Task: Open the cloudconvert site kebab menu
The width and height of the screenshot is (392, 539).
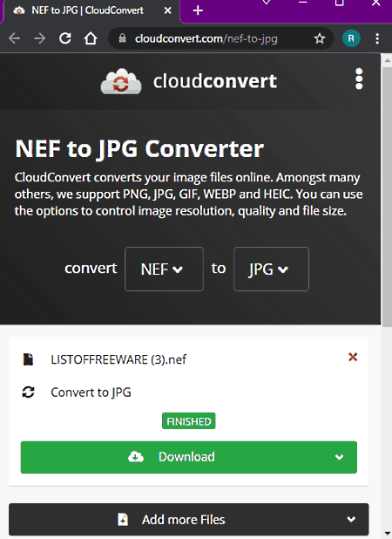Action: pyautogui.click(x=359, y=78)
